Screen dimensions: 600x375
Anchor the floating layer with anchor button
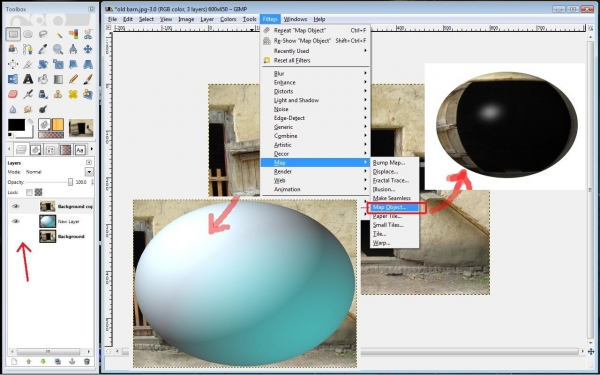[72, 361]
